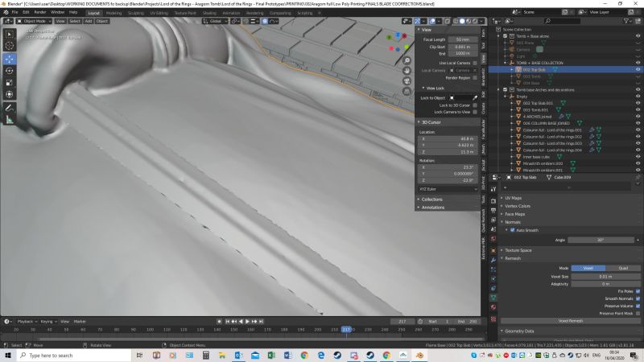The height and width of the screenshot is (362, 644).
Task: Select the Select Box tool
Action: coord(9,35)
